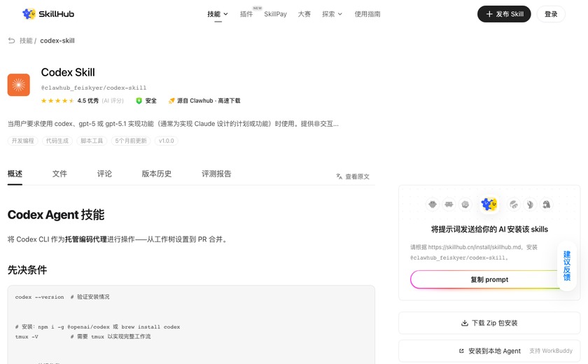Click the 先决条件 heading

[x=27, y=270]
